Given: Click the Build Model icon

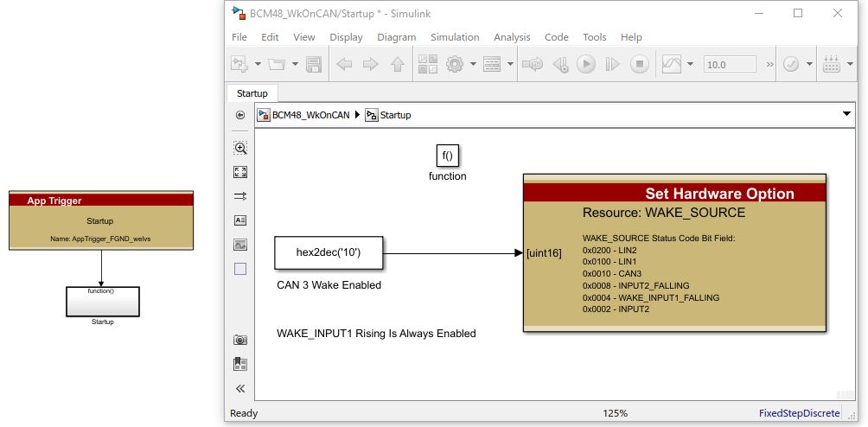Looking at the screenshot, I should 832,64.
